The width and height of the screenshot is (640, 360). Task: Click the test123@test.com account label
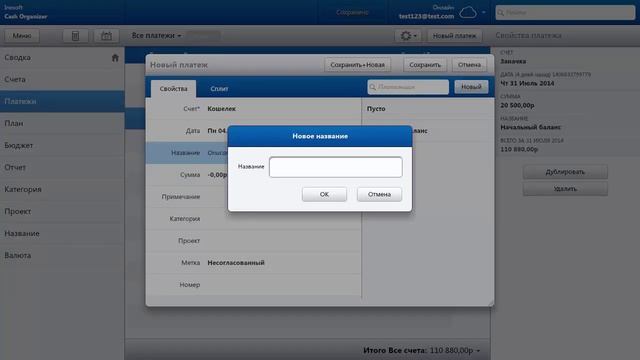pyautogui.click(x=426, y=16)
